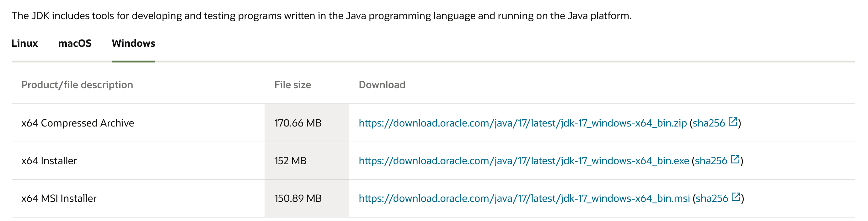The image size is (868, 221).
Task: Click the 'x64 Installer' description cell
Action: point(138,161)
